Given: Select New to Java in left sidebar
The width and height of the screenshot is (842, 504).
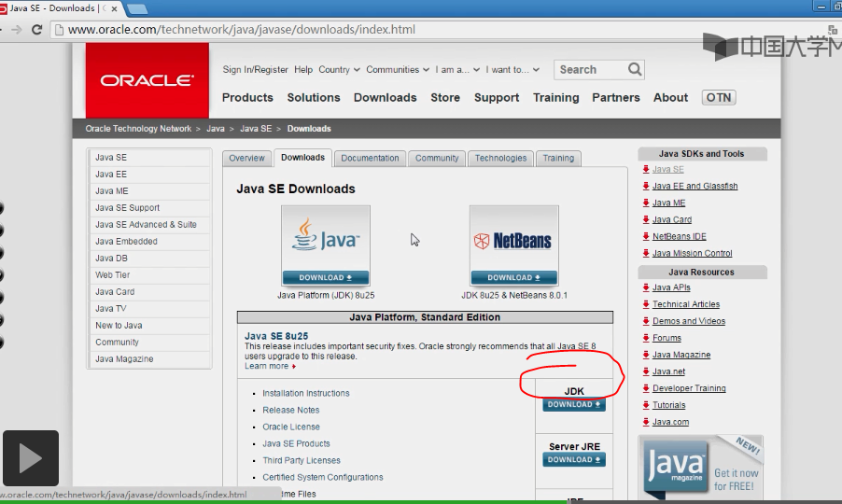Looking at the screenshot, I should point(149,325).
